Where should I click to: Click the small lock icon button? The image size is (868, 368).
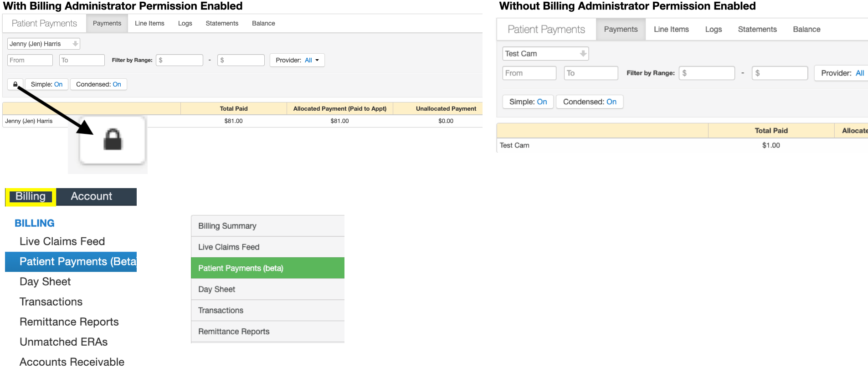pyautogui.click(x=15, y=84)
